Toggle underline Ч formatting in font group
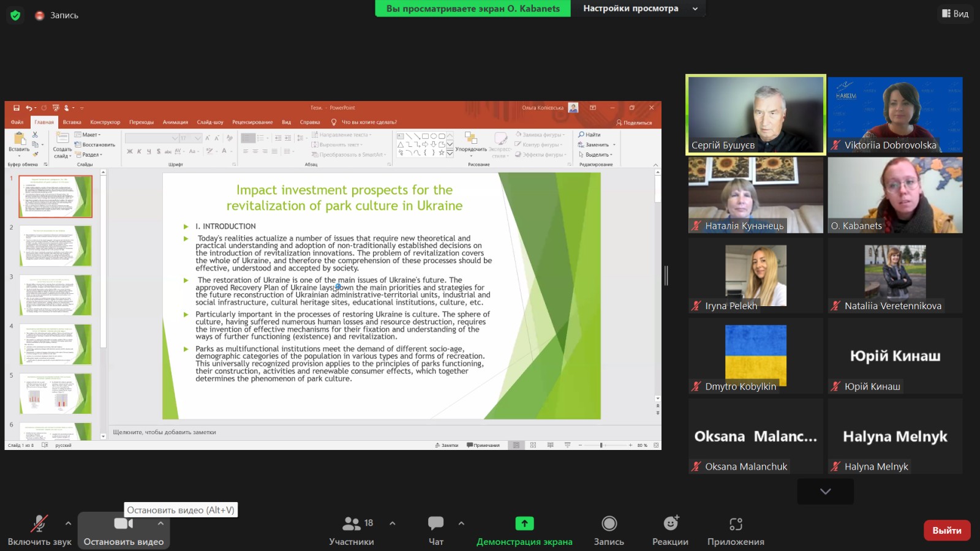Screen dimensions: 980x551 [x=149, y=151]
